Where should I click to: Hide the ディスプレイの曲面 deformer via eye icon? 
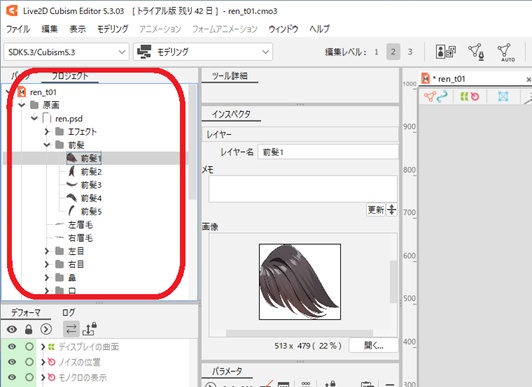point(12,347)
